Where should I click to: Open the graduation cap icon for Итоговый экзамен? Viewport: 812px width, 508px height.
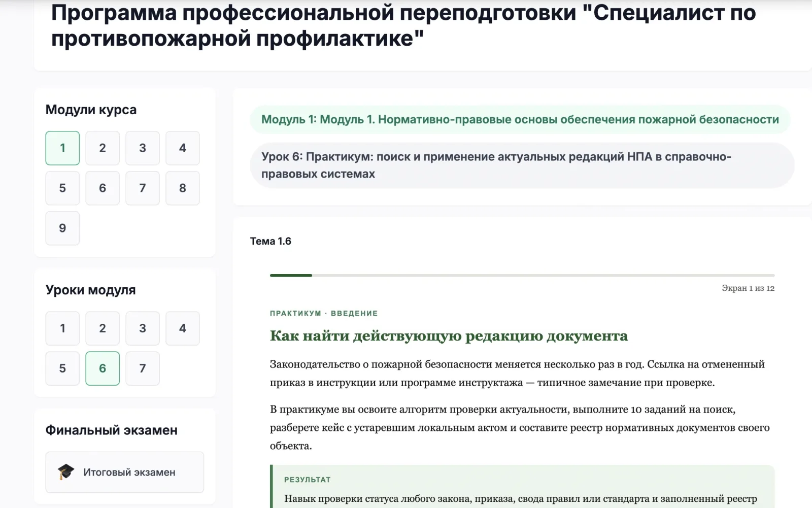[66, 472]
